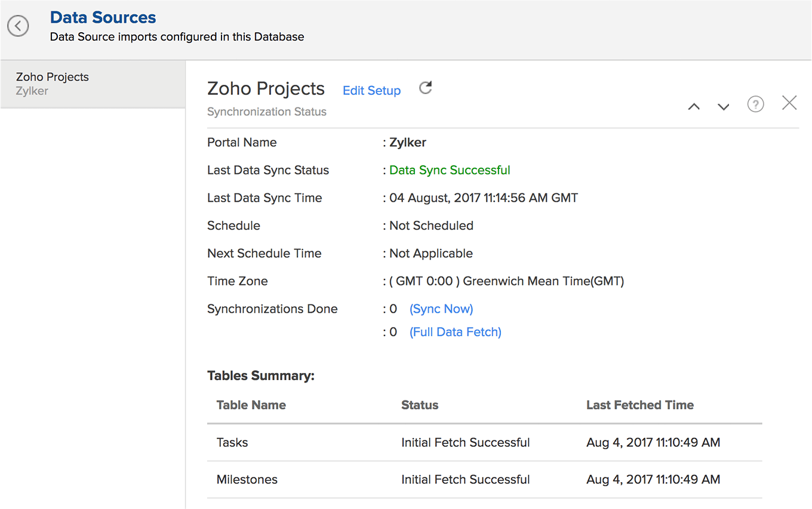Open the help question mark icon
Screen dimensions: 812x509
pos(756,104)
